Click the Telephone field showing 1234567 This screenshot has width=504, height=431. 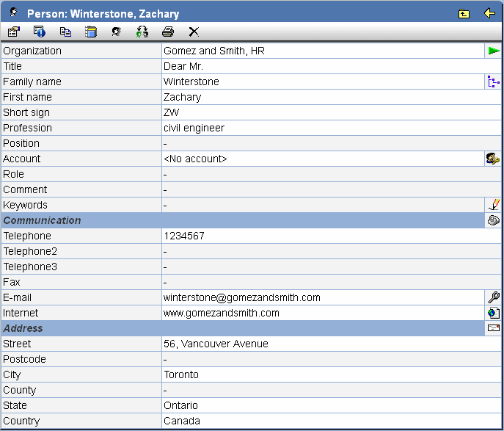(x=184, y=236)
